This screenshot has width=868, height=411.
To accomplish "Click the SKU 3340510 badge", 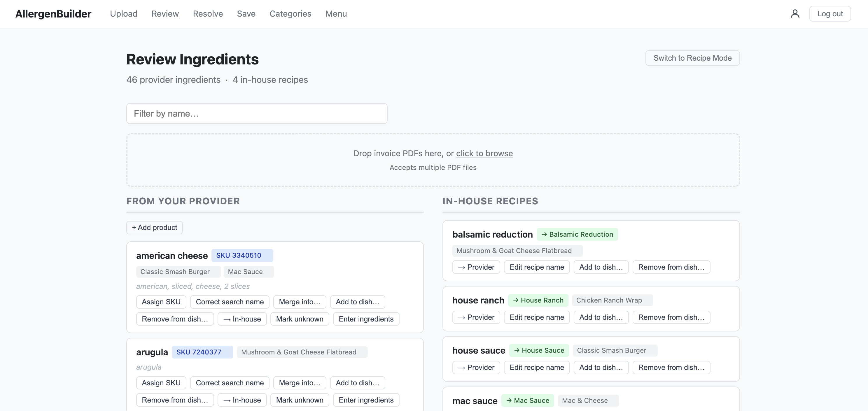I will [x=242, y=255].
